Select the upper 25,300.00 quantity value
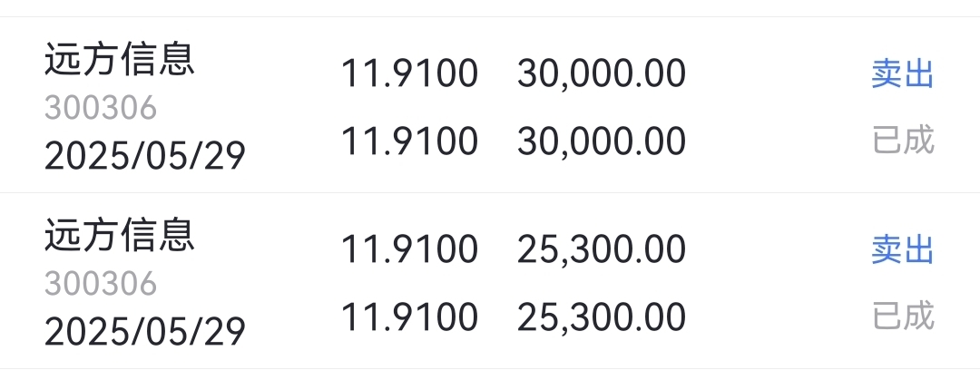The width and height of the screenshot is (980, 380). (x=602, y=249)
